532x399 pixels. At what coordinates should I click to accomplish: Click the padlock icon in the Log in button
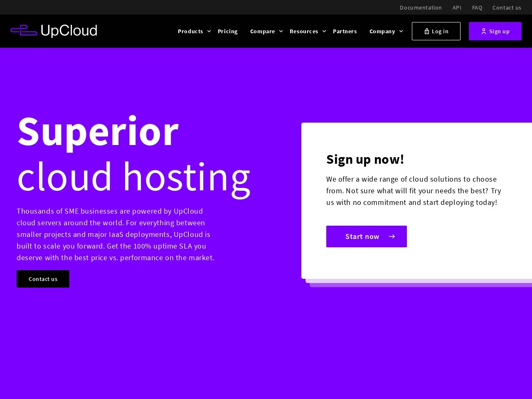click(427, 31)
